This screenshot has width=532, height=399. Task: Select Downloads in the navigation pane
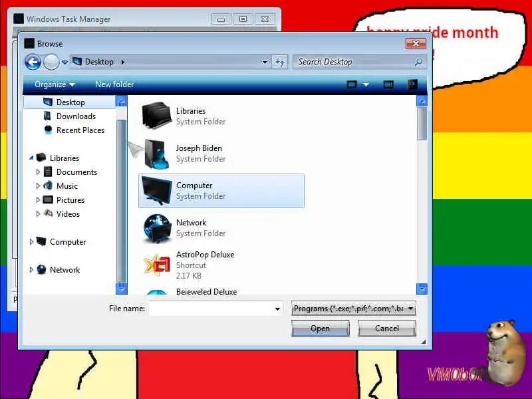coord(76,116)
